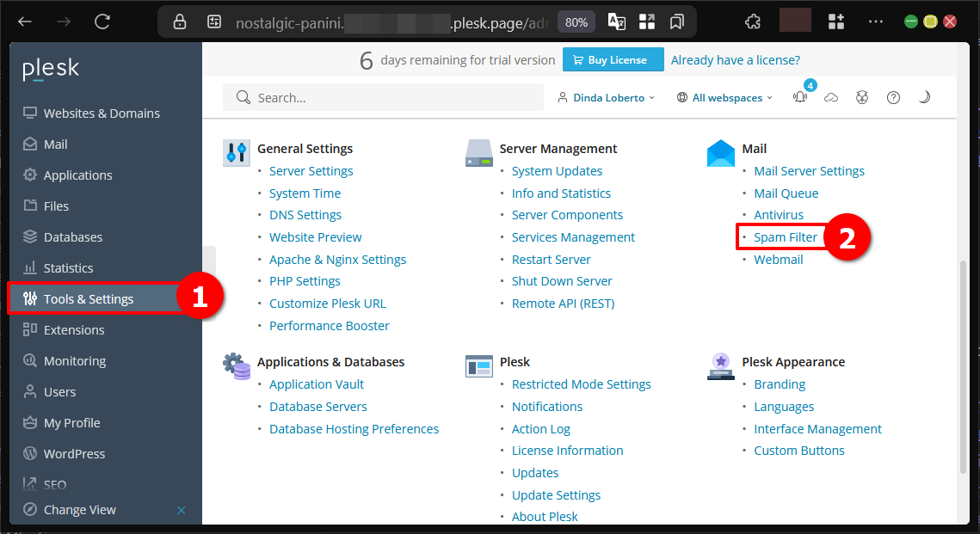Open Plesk help via the question mark icon
This screenshot has width=980, height=534.
pos(893,97)
